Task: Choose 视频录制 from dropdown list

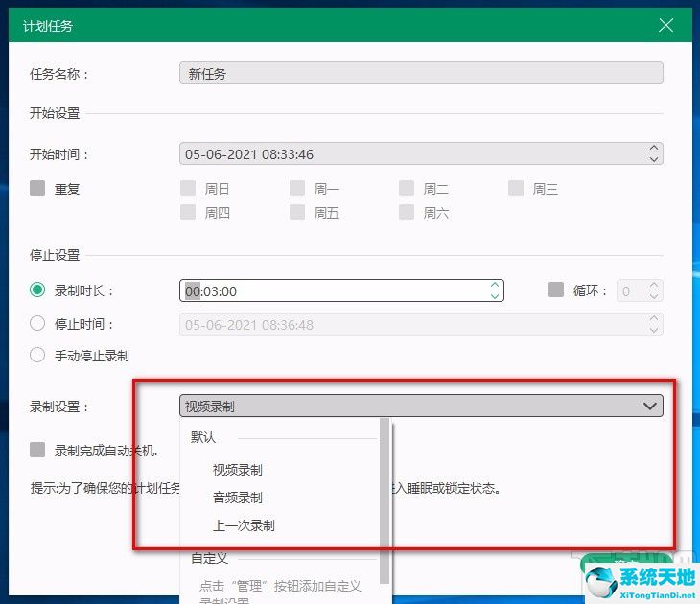Action: point(238,470)
